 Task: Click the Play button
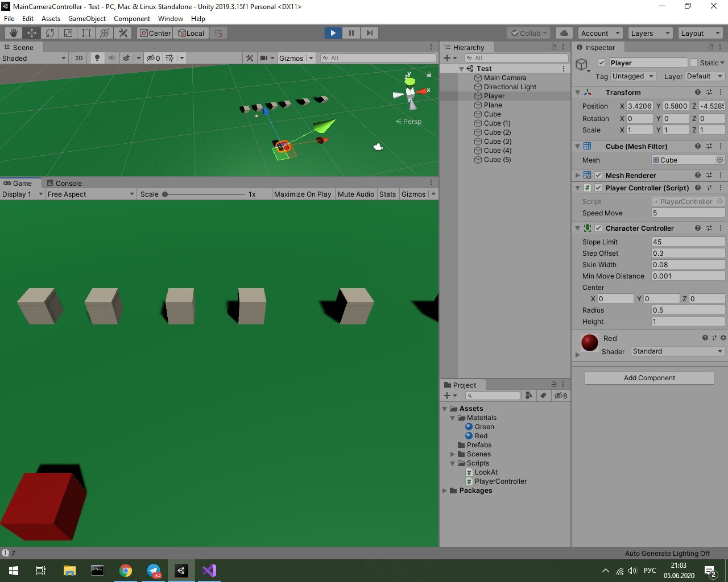(x=333, y=33)
